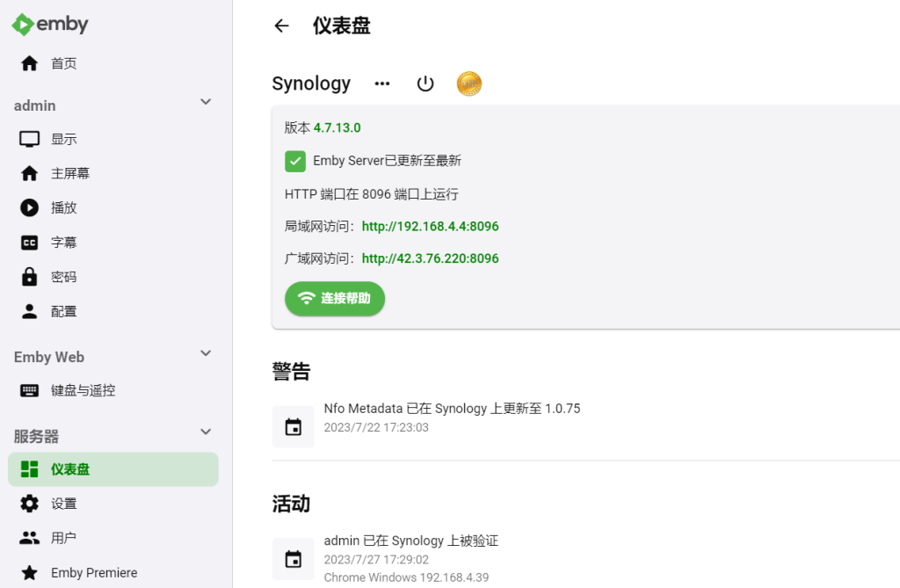Screen dimensions: 900x588
Task: Click the gold Premiere coin badge
Action: point(469,83)
